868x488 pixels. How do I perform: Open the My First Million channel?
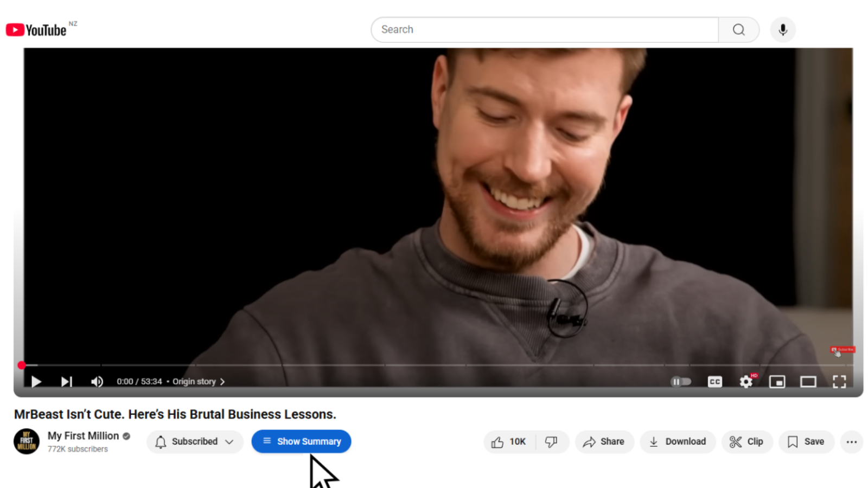[x=83, y=436]
